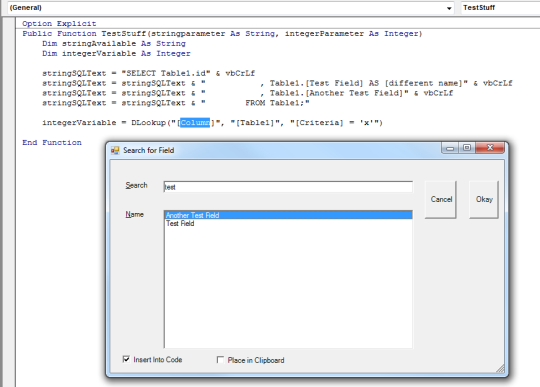Open the TestStuff procedure dropdown

[x=500, y=8]
